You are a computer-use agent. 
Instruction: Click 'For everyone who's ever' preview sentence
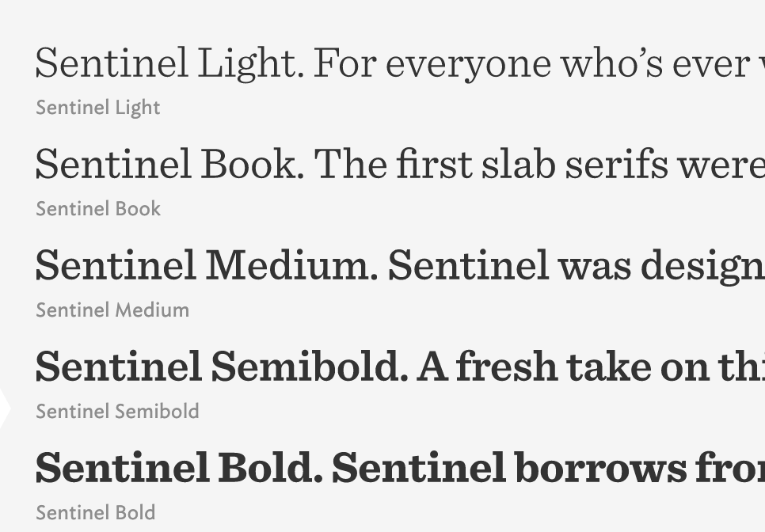click(539, 63)
